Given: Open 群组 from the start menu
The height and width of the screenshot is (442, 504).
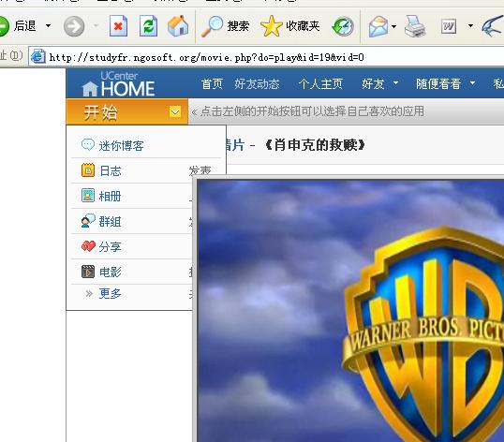Looking at the screenshot, I should pyautogui.click(x=110, y=222).
